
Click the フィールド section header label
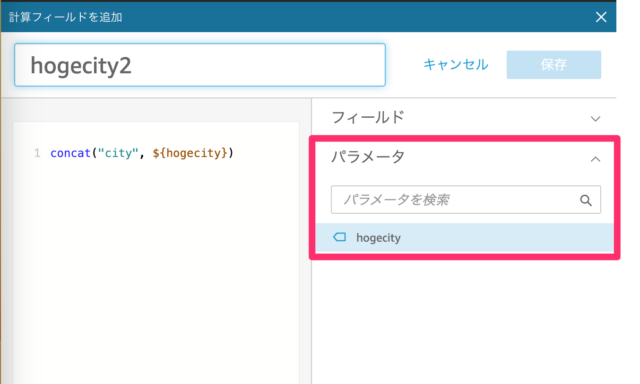tap(368, 118)
